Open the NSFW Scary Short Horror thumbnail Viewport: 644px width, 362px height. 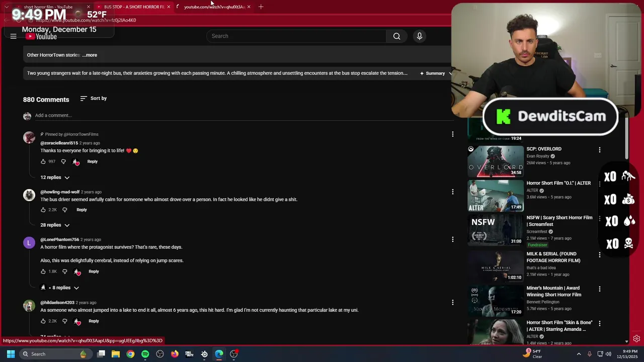pos(496,230)
